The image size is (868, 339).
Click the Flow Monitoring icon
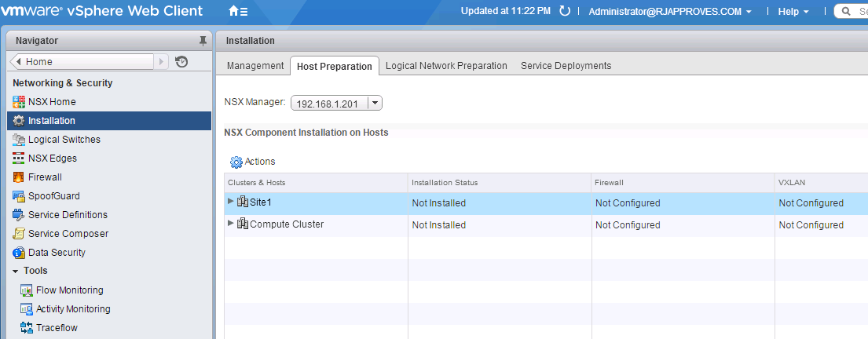tap(27, 290)
